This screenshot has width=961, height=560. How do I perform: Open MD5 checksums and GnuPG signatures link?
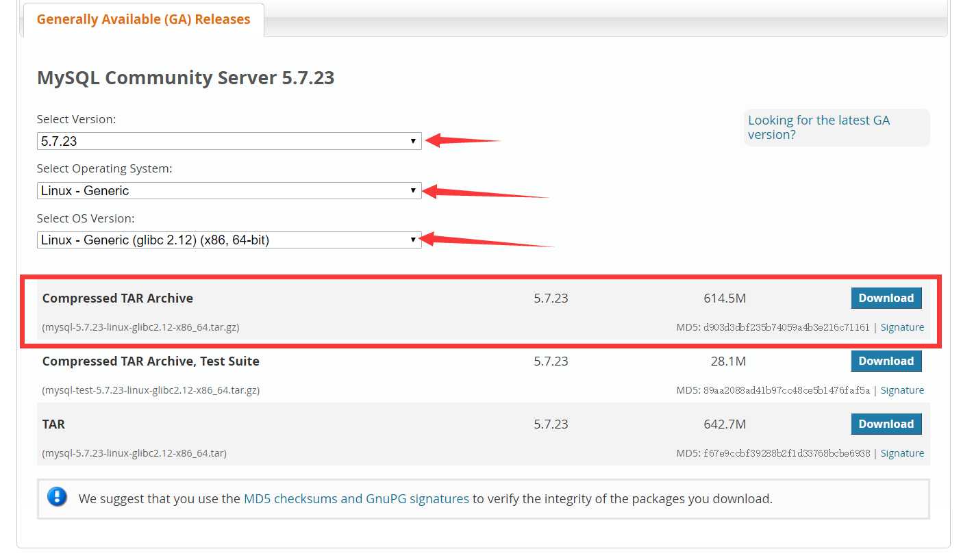coord(356,499)
